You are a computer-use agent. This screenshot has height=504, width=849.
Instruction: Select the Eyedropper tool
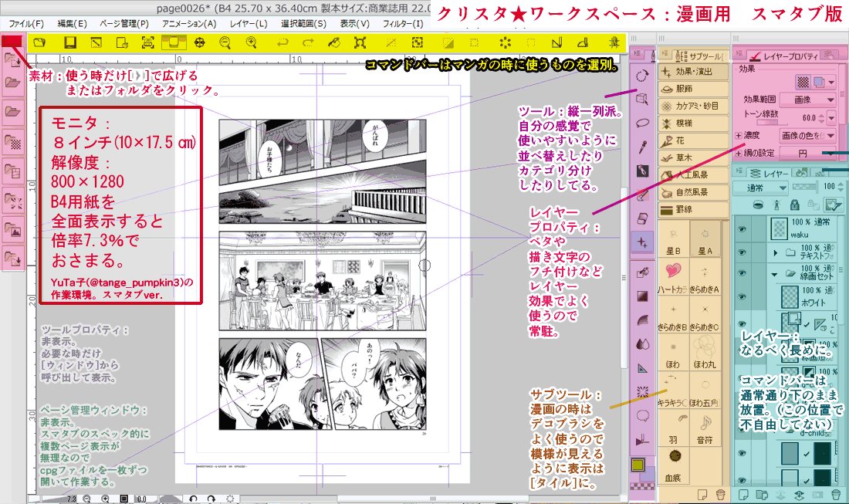(642, 147)
